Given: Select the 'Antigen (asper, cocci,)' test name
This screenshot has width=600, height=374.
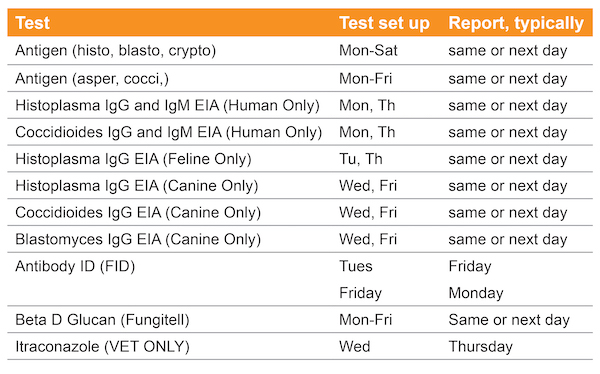Looking at the screenshot, I should [x=92, y=78].
